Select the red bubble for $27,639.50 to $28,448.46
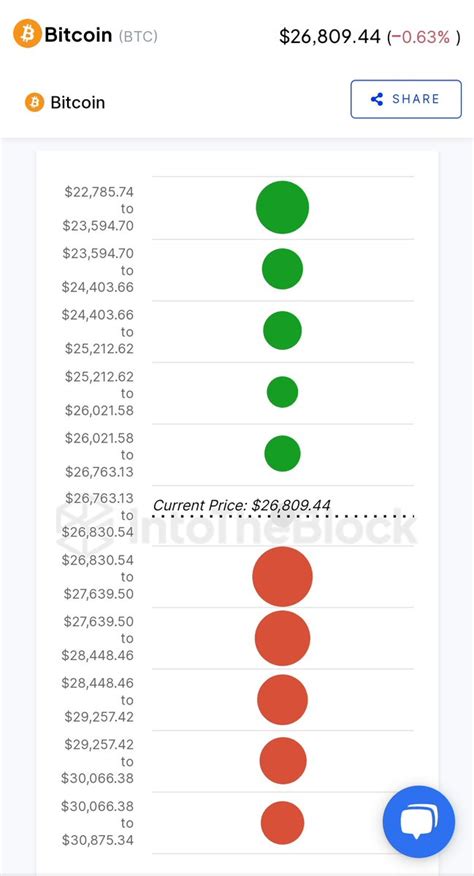 pyautogui.click(x=282, y=638)
